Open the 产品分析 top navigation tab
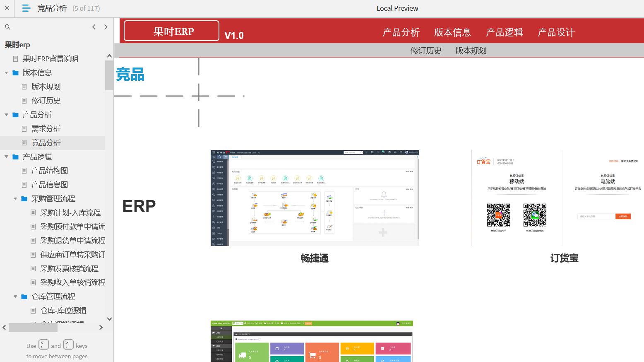The height and width of the screenshot is (362, 644). pyautogui.click(x=401, y=32)
